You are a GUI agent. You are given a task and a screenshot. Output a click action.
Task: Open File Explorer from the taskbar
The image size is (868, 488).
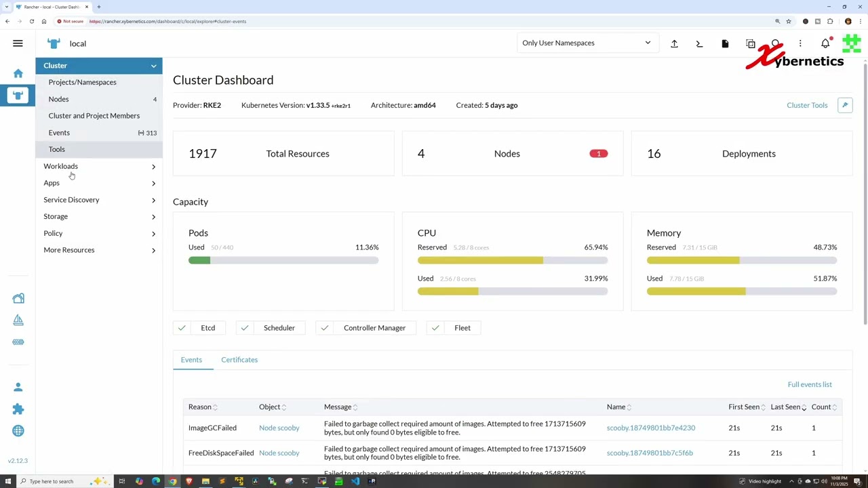click(x=205, y=481)
